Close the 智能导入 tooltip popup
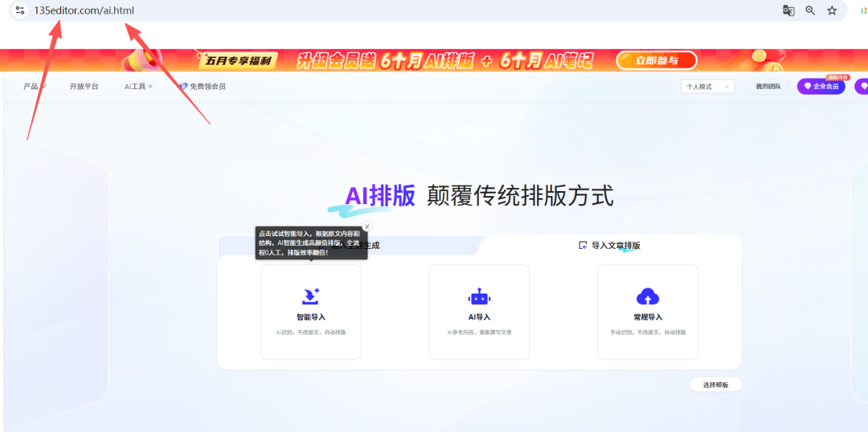 click(x=367, y=226)
